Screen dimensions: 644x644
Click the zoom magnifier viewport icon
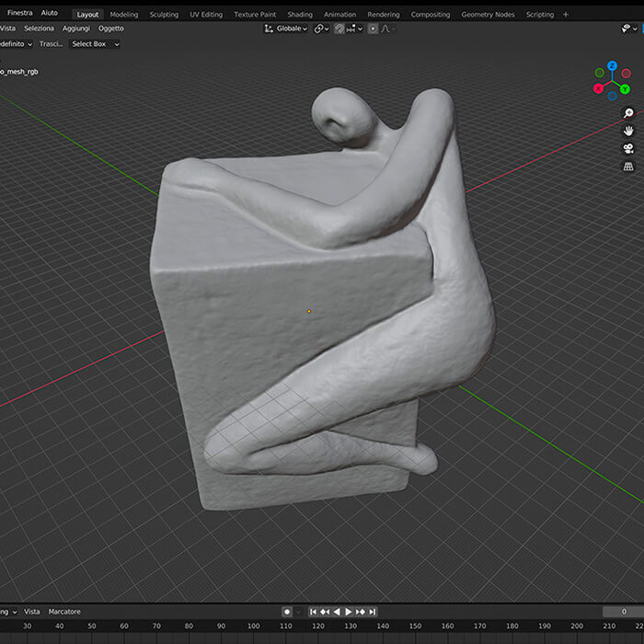628,113
